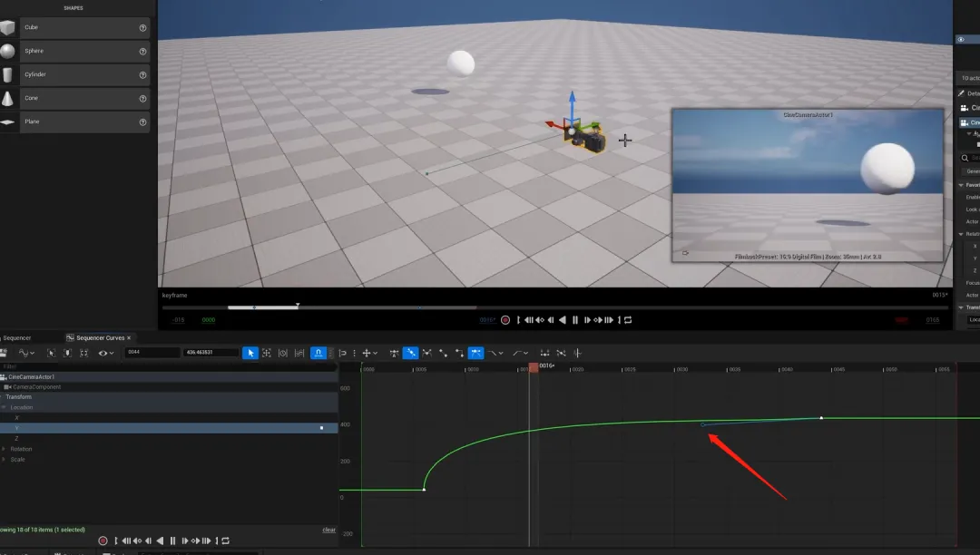This screenshot has width=980, height=555.
Task: Switch to the Sequencer tab
Action: (x=17, y=337)
